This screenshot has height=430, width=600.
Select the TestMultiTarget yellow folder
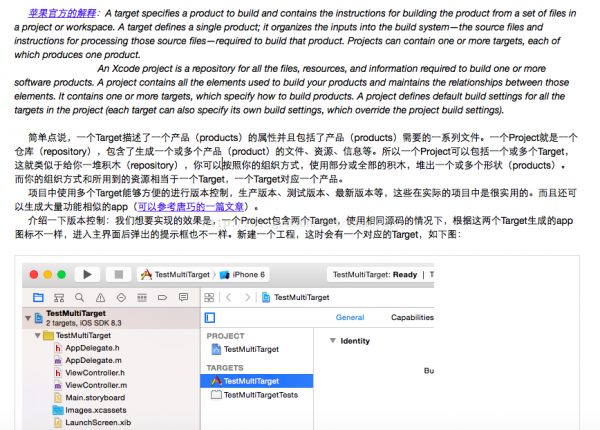point(78,336)
